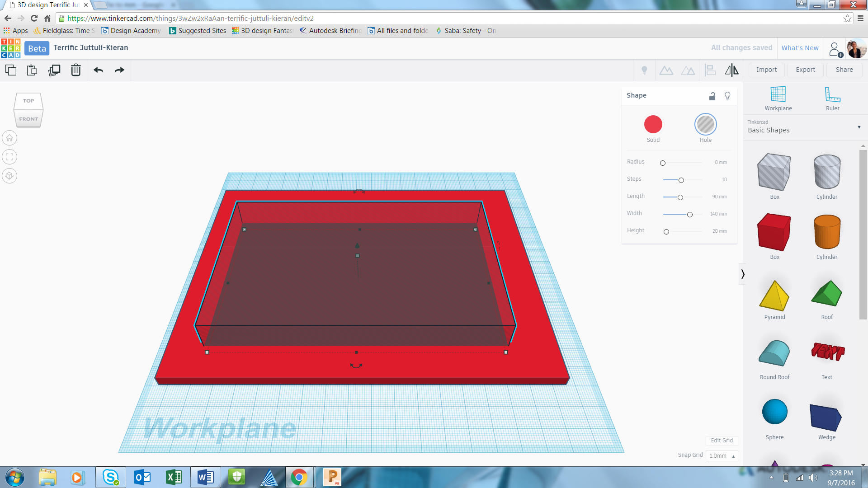Open the Snap Grid dropdown
Image resolution: width=868 pixels, height=488 pixels.
click(722, 455)
